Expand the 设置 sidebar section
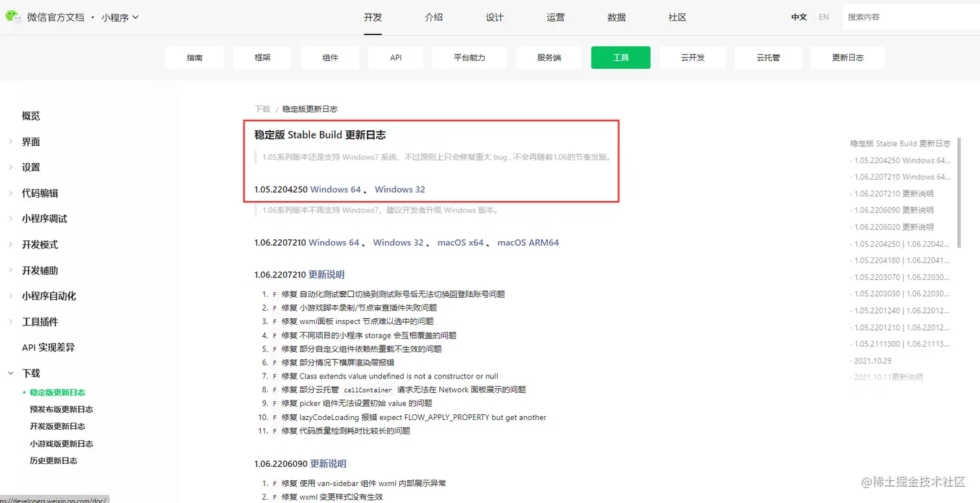The width and height of the screenshot is (980, 503). (31, 167)
